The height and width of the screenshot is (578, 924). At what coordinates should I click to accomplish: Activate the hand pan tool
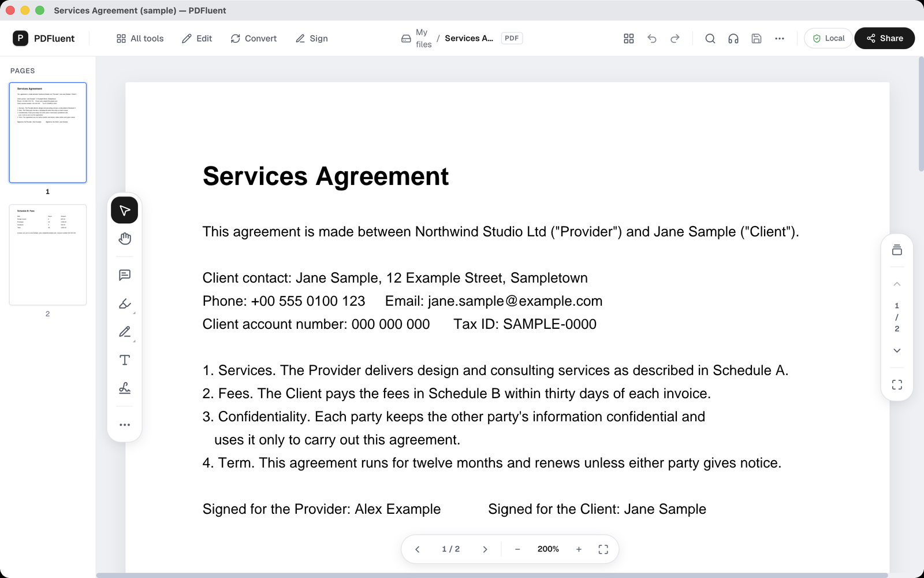point(125,239)
